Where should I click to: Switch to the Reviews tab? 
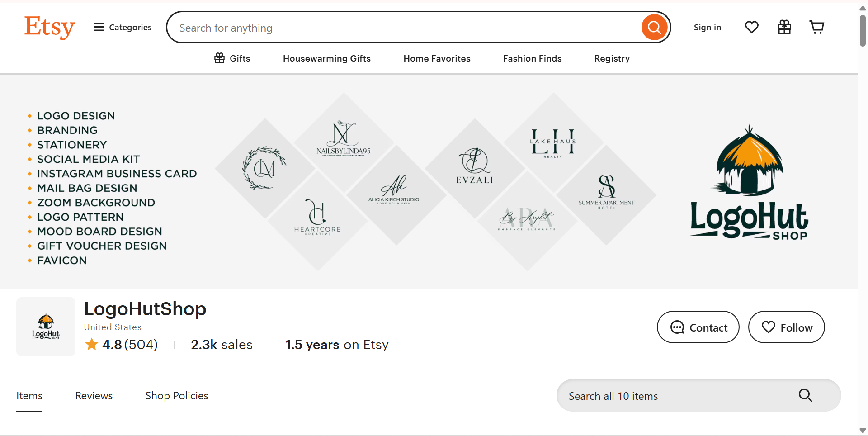click(x=94, y=395)
